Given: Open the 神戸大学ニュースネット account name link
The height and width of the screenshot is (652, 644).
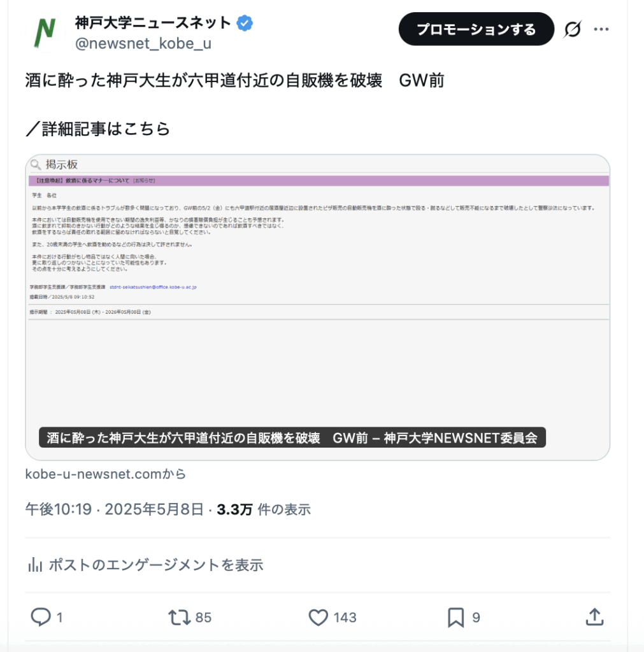Looking at the screenshot, I should pyautogui.click(x=152, y=24).
